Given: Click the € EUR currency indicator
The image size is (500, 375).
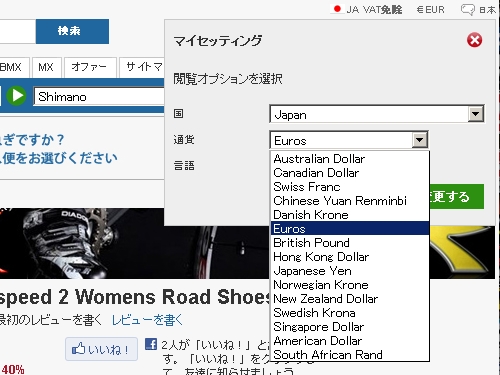Looking at the screenshot, I should pyautogui.click(x=430, y=10).
